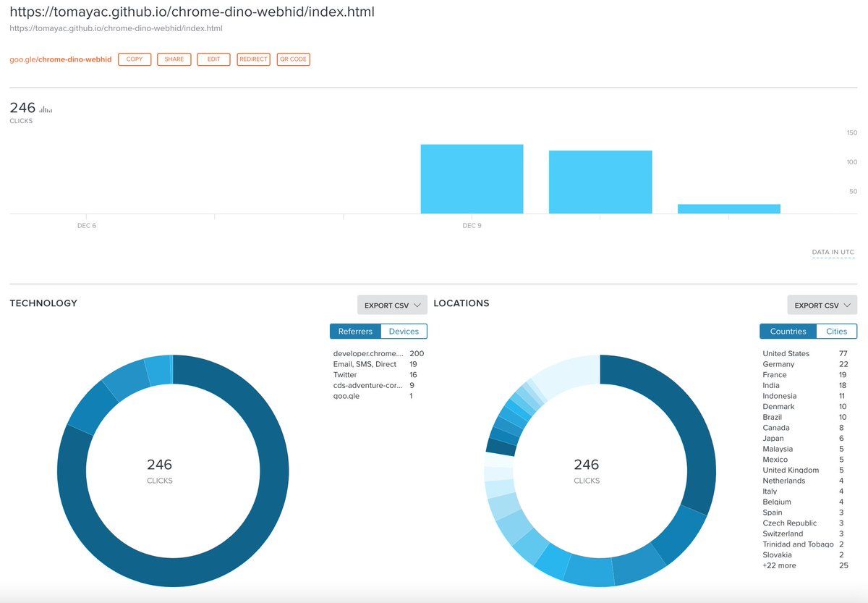
Task: Click the small bar chart icon beside 246
Action: pos(46,109)
